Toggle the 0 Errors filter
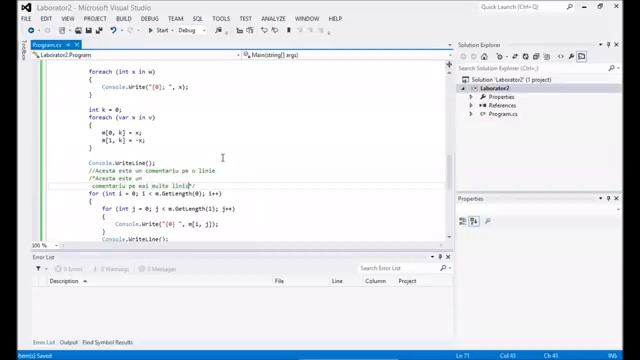 point(69,269)
